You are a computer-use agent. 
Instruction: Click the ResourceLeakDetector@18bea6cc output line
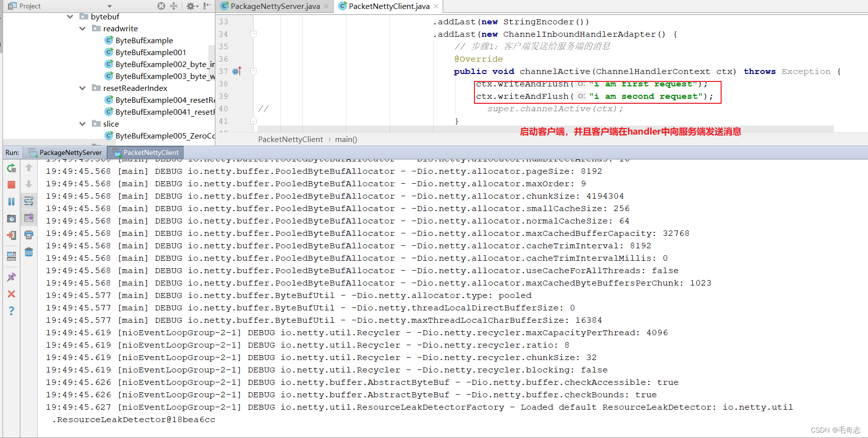[x=134, y=420]
